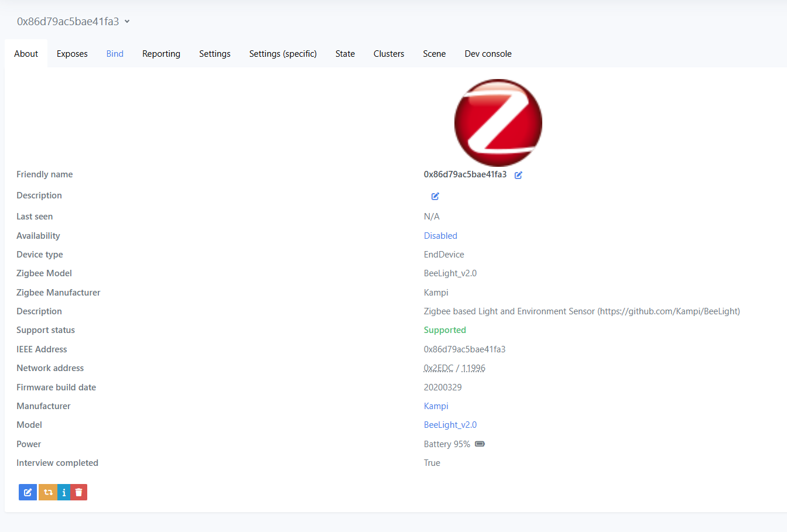Switch to the Bind tab
The width and height of the screenshot is (787, 532).
point(115,54)
